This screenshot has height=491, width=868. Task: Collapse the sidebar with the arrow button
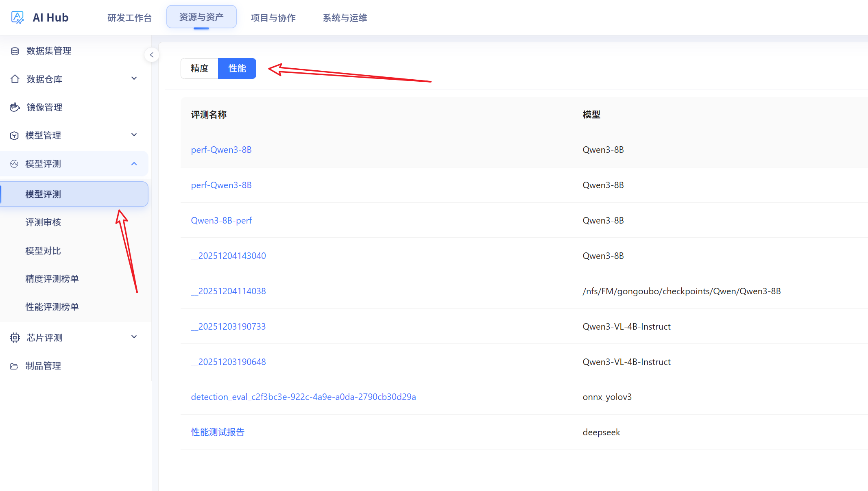click(151, 55)
